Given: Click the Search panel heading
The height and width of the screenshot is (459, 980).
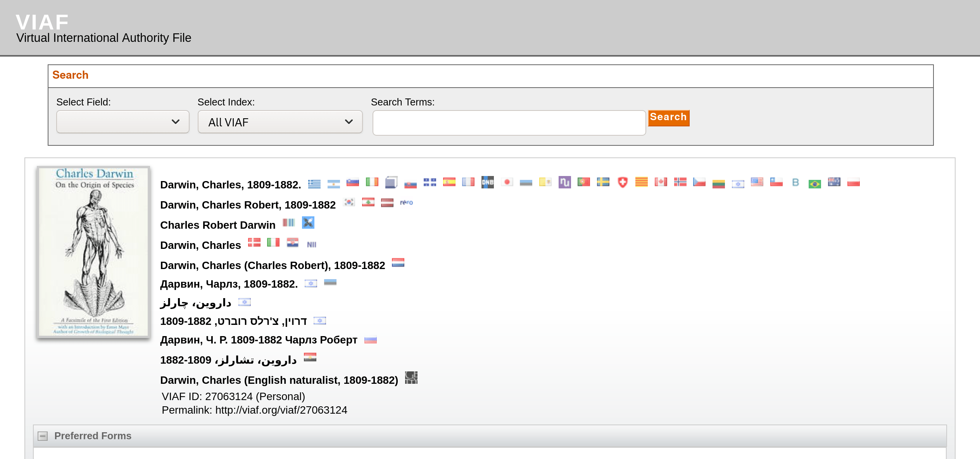Looking at the screenshot, I should (70, 75).
